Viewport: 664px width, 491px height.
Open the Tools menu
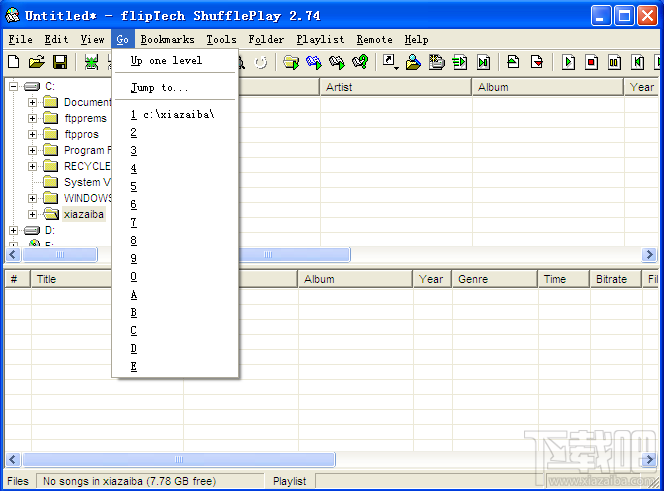(x=221, y=39)
